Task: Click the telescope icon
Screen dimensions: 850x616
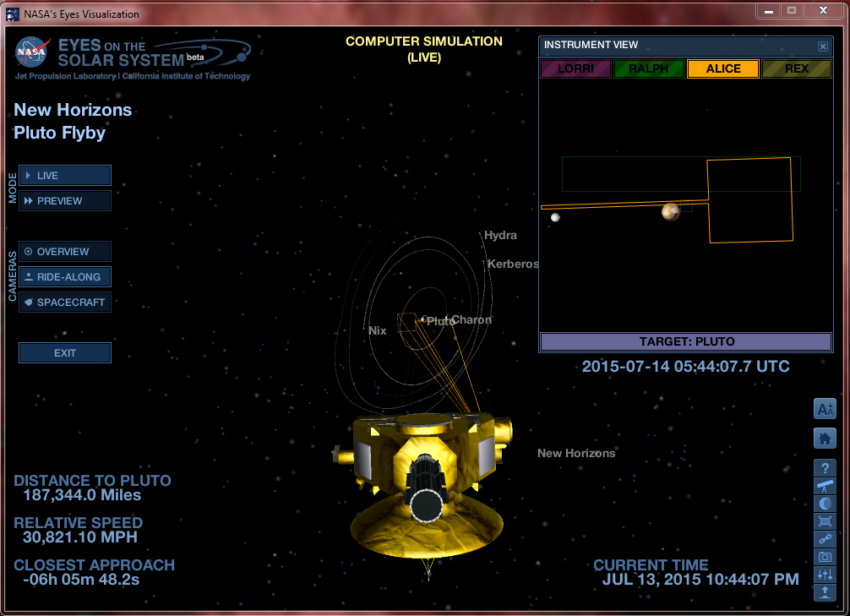Action: [x=825, y=486]
